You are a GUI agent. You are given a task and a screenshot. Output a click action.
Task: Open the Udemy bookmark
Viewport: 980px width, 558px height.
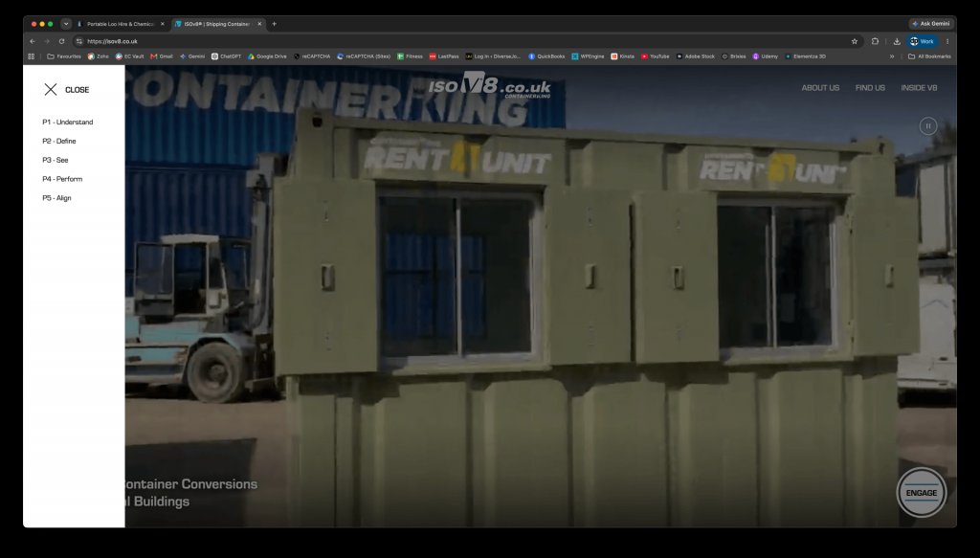[766, 56]
